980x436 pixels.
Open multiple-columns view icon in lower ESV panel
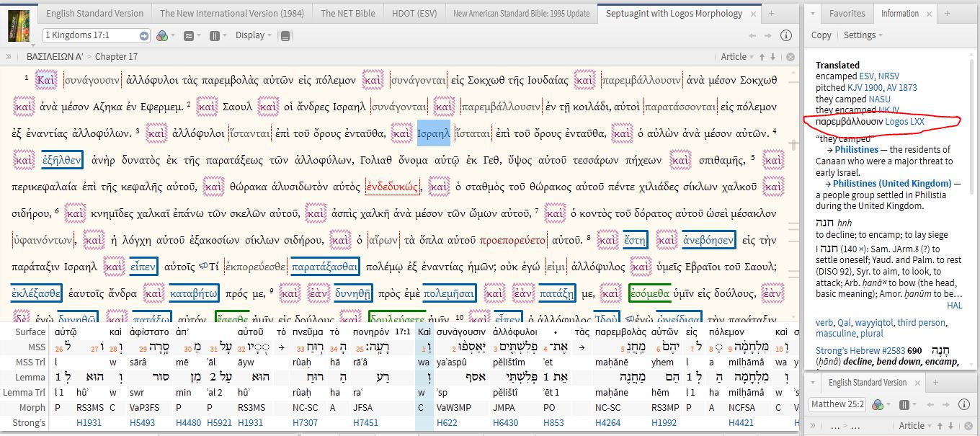(x=904, y=404)
